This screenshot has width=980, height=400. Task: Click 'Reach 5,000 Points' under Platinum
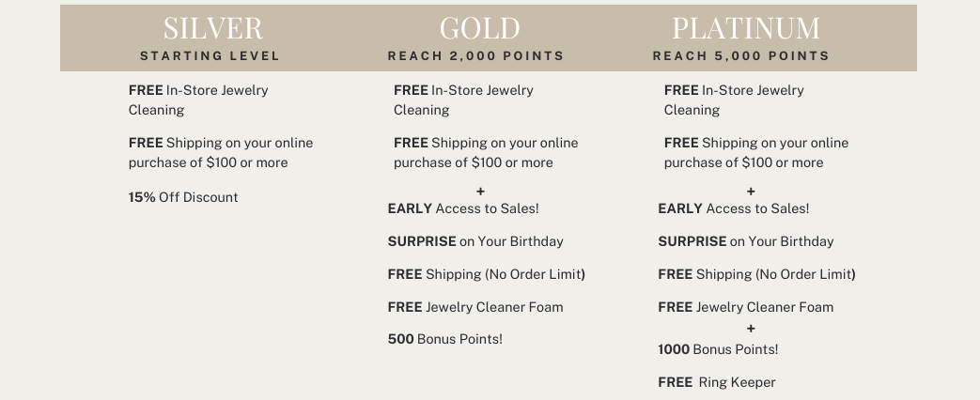click(741, 56)
